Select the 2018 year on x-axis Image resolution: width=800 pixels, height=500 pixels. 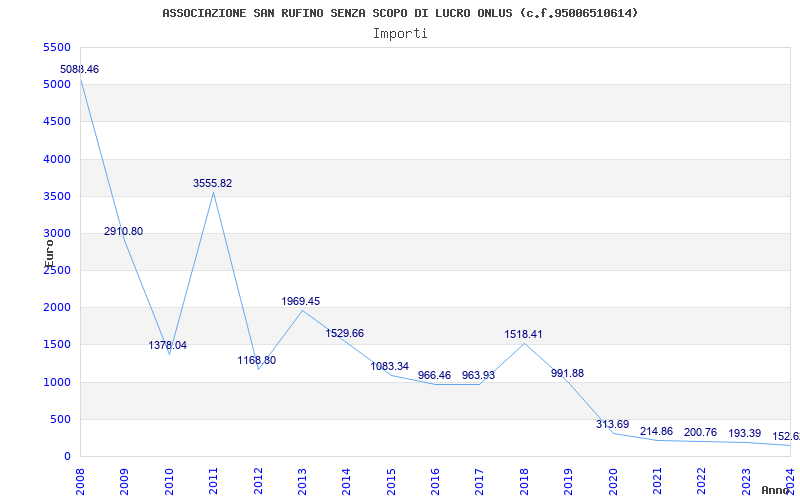[x=524, y=481]
